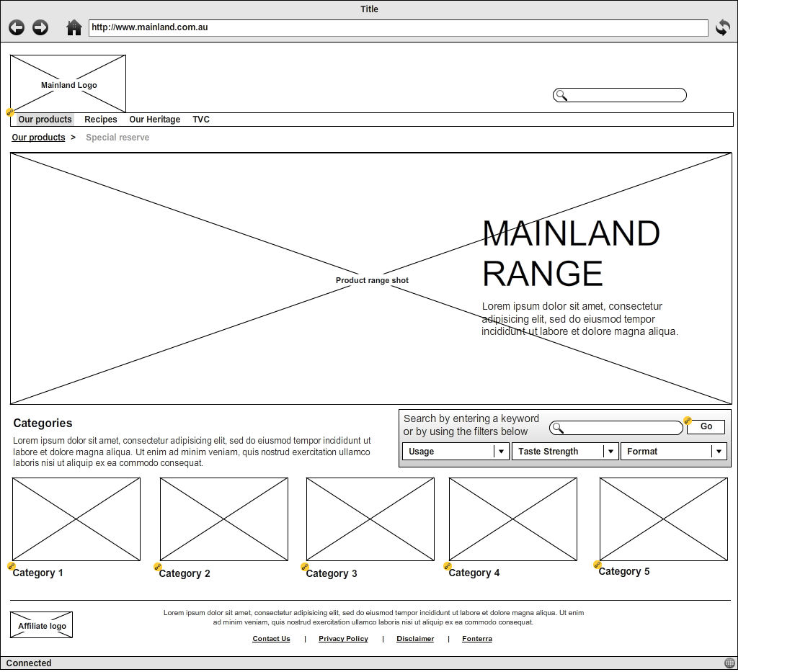
Task: Open the Privacy Policy footer link
Action: (343, 639)
